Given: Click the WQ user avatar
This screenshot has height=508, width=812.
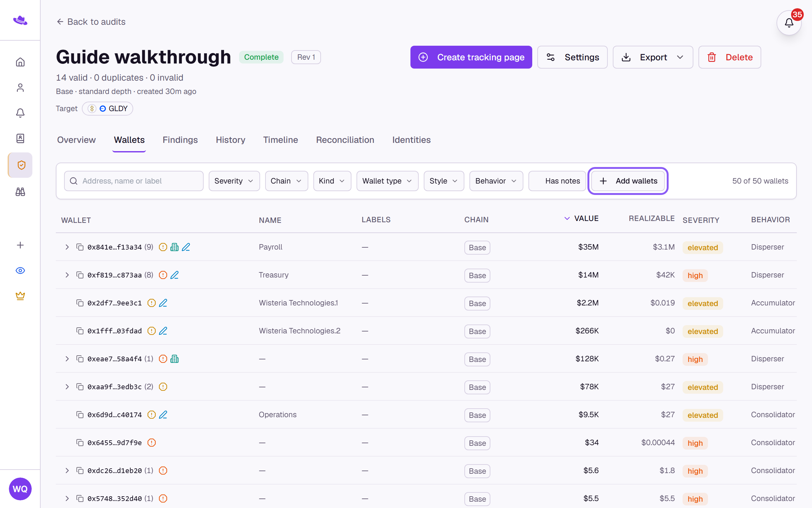Looking at the screenshot, I should click(x=20, y=489).
